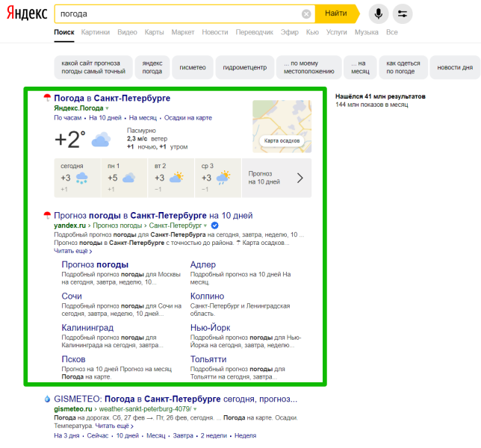The width and height of the screenshot is (481, 448).
Task: Open the Прогноз погоды sitelink
Action: [x=95, y=264]
